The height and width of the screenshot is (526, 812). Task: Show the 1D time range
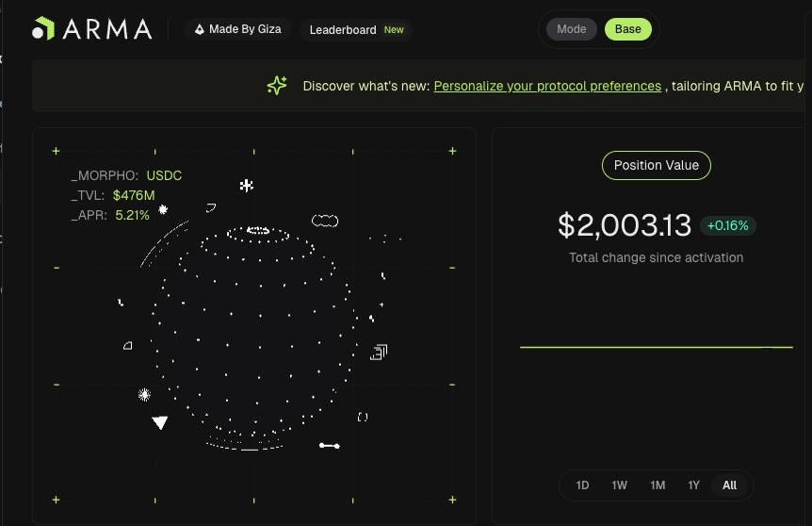point(582,485)
